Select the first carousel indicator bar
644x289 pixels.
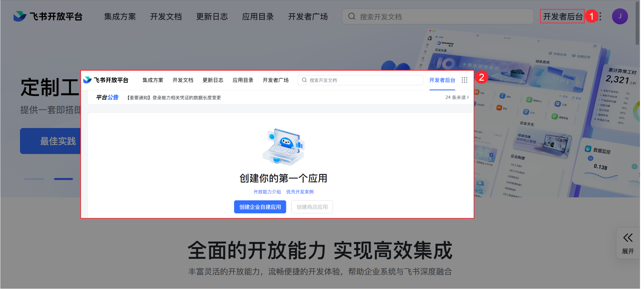pos(34,179)
